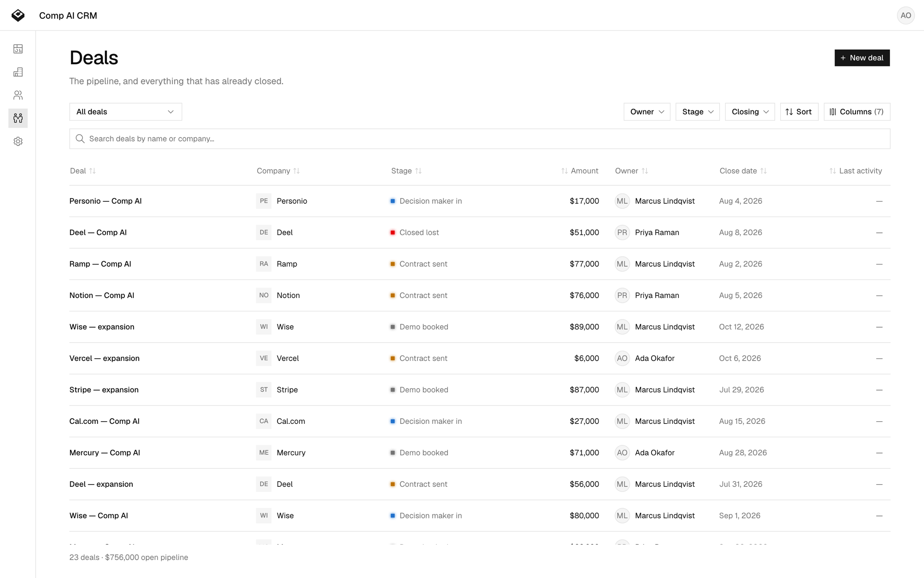
Task: Open the AO user avatar menu
Action: (x=906, y=15)
